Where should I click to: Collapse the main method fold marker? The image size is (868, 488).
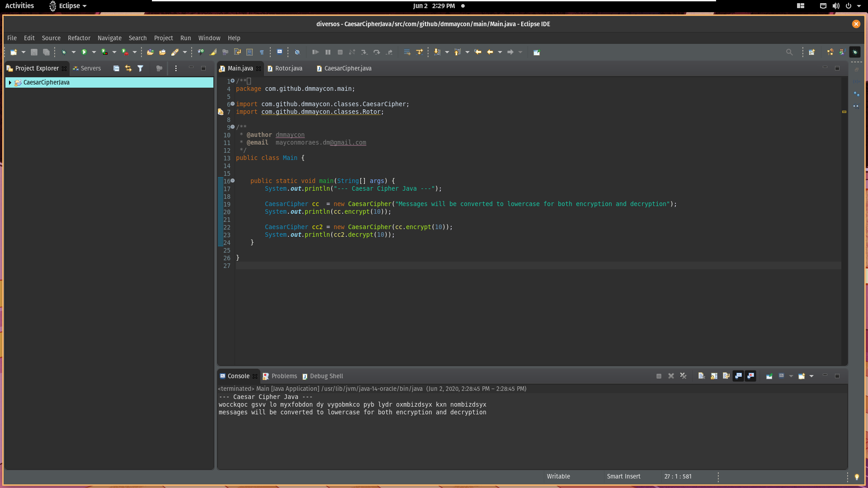233,181
